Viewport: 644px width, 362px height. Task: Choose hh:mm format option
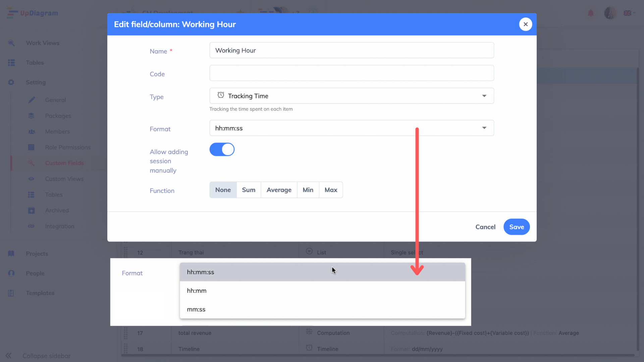click(322, 291)
